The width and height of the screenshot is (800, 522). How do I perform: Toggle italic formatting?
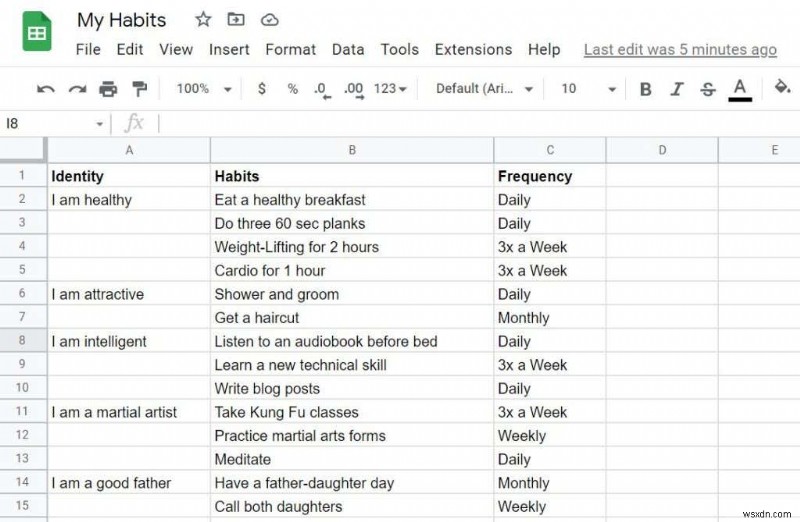point(677,89)
